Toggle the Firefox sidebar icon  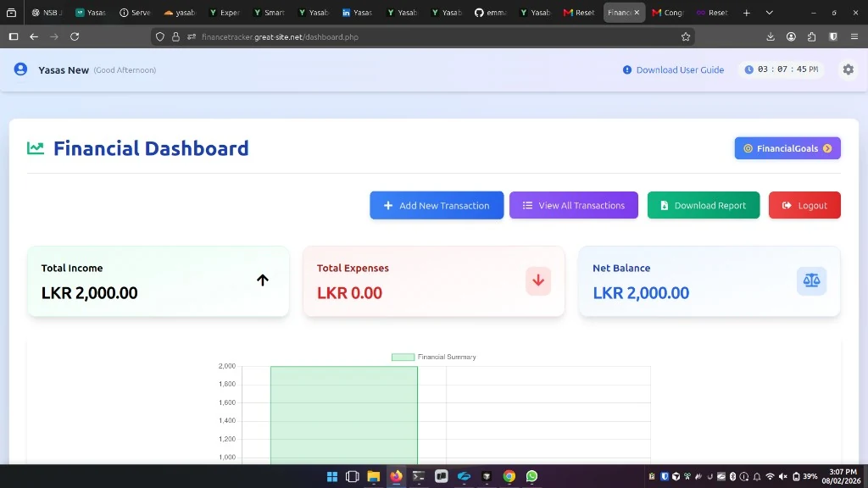(14, 36)
